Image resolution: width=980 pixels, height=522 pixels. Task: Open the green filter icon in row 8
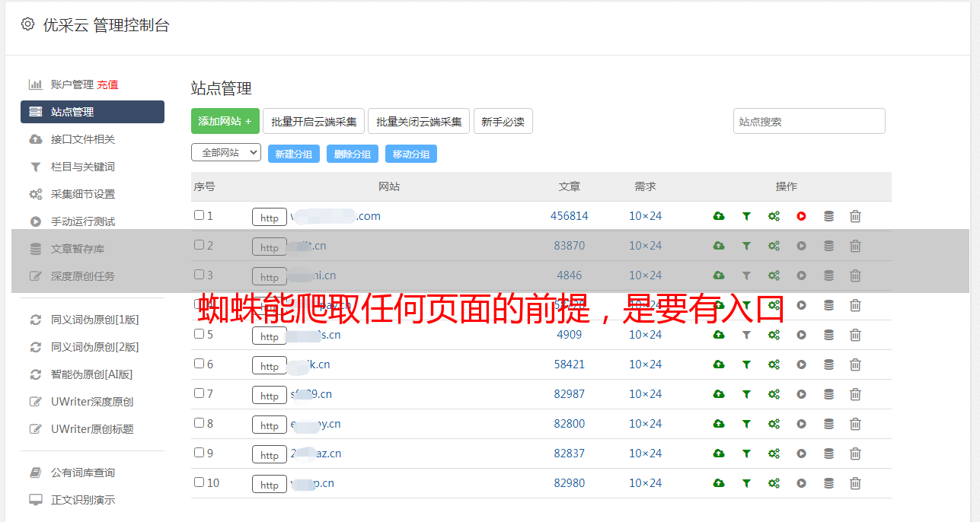(746, 424)
